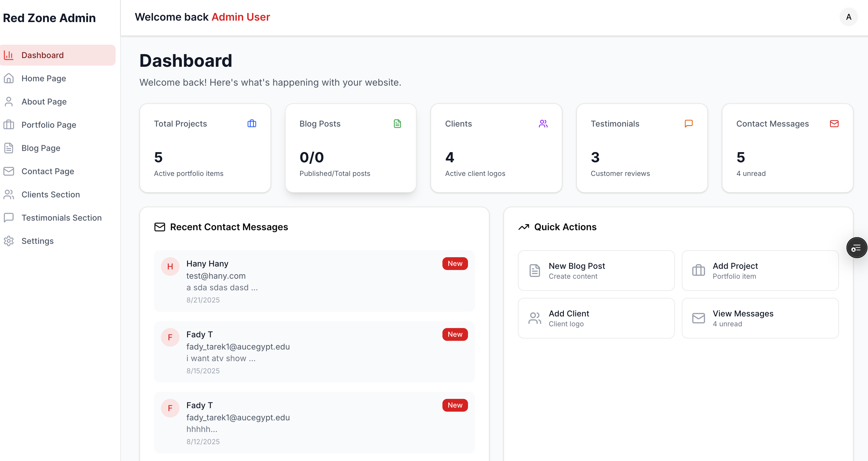Click the purple users icon on Clients card
Viewport: 868px width, 461px height.
pos(543,124)
